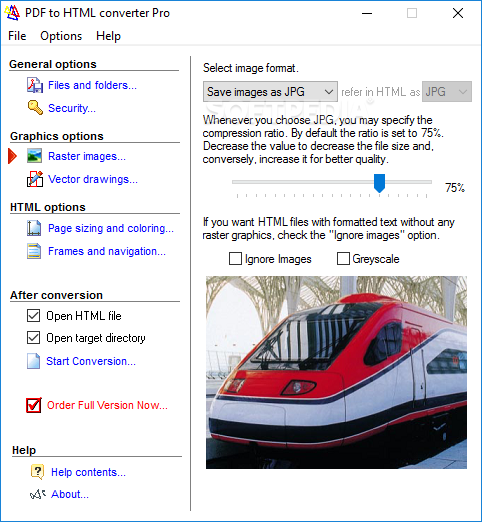Click the 75% compression value label

pos(455,188)
